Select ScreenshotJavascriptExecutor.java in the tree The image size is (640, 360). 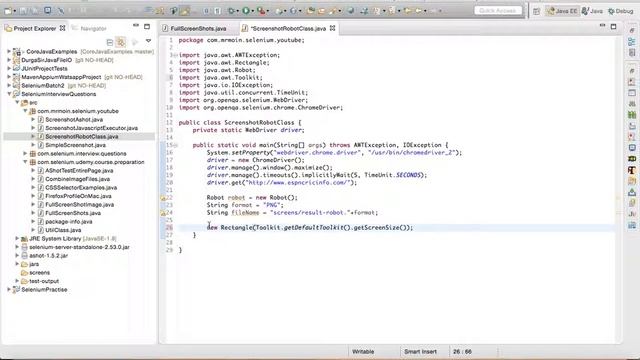pos(91,128)
